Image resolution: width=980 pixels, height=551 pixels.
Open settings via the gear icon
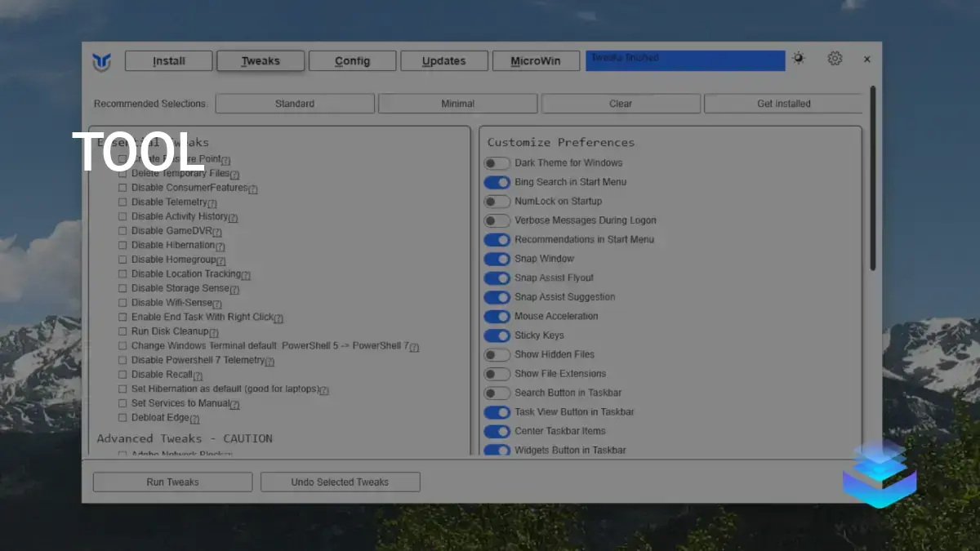click(x=835, y=58)
